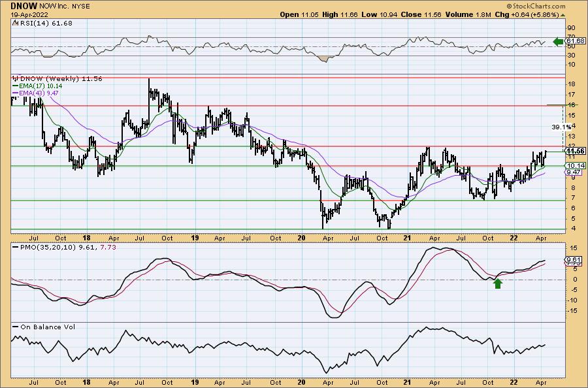Click the High 11.66 value

pyautogui.click(x=339, y=14)
